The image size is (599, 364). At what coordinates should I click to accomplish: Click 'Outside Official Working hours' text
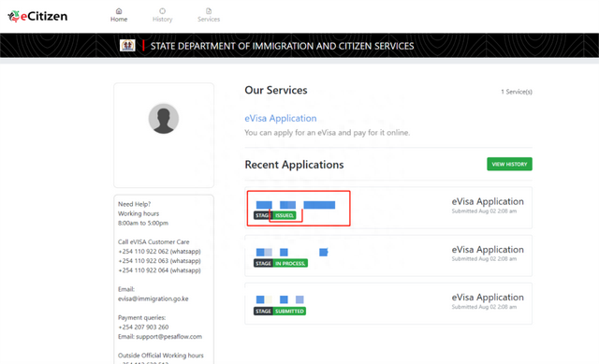pyautogui.click(x=160, y=356)
